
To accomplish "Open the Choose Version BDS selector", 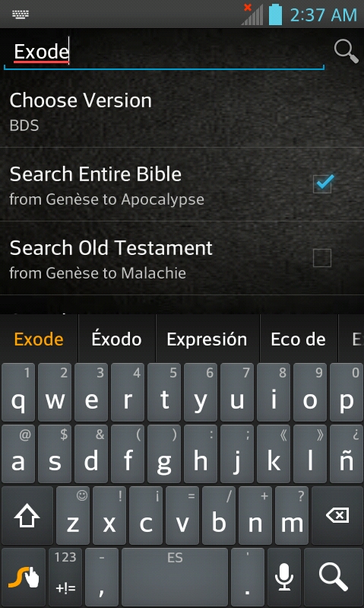I will pos(182,110).
